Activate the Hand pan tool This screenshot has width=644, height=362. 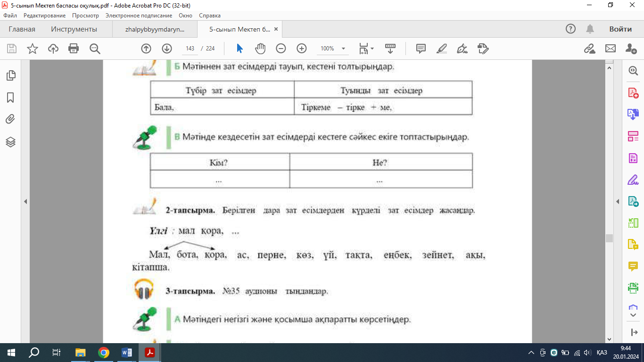[x=260, y=49]
